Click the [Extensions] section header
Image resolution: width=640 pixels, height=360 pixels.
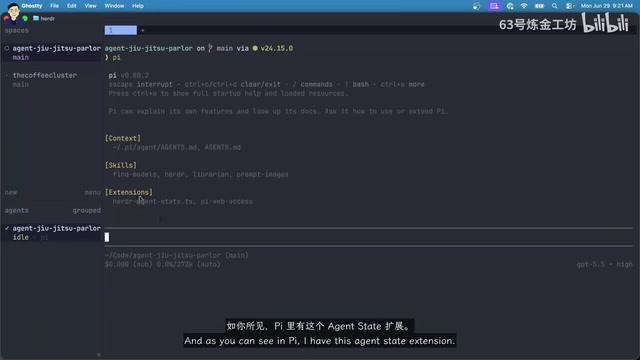(129, 192)
